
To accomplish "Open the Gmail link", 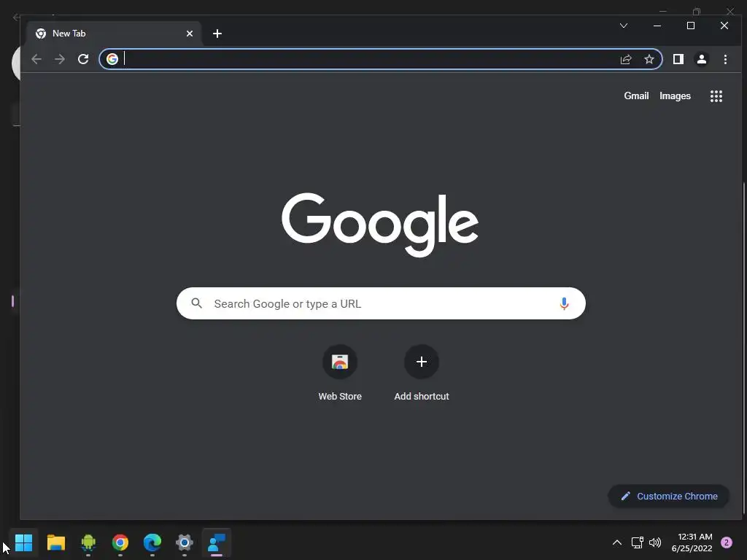I will click(636, 96).
